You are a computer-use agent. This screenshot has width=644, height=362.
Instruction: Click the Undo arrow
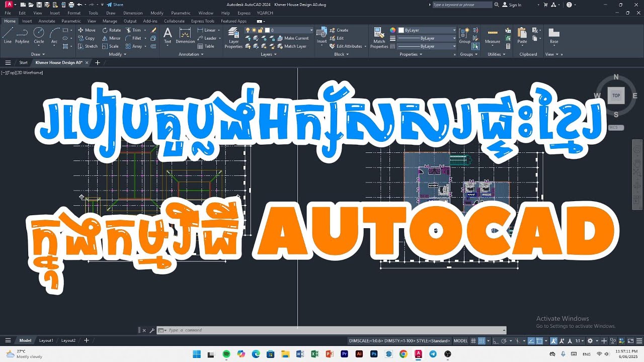pyautogui.click(x=79, y=5)
